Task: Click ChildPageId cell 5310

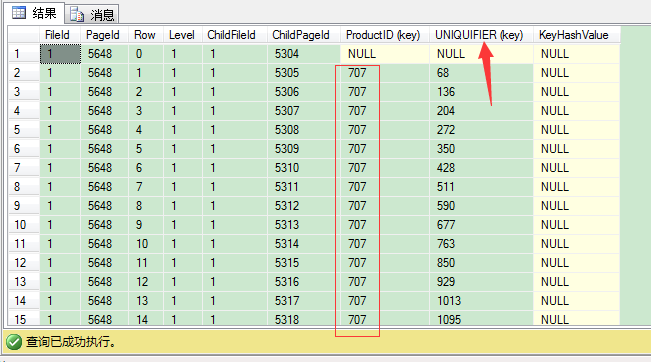Action: click(304, 168)
